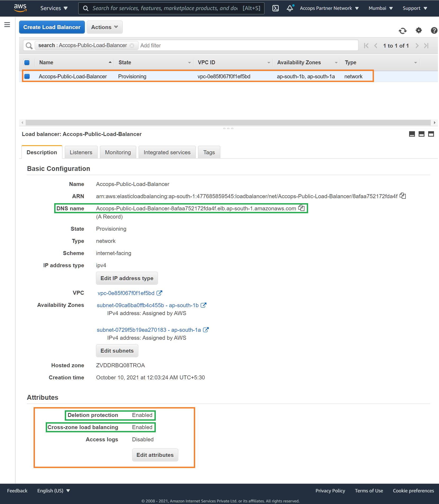Switch to the Description tab

(x=42, y=152)
